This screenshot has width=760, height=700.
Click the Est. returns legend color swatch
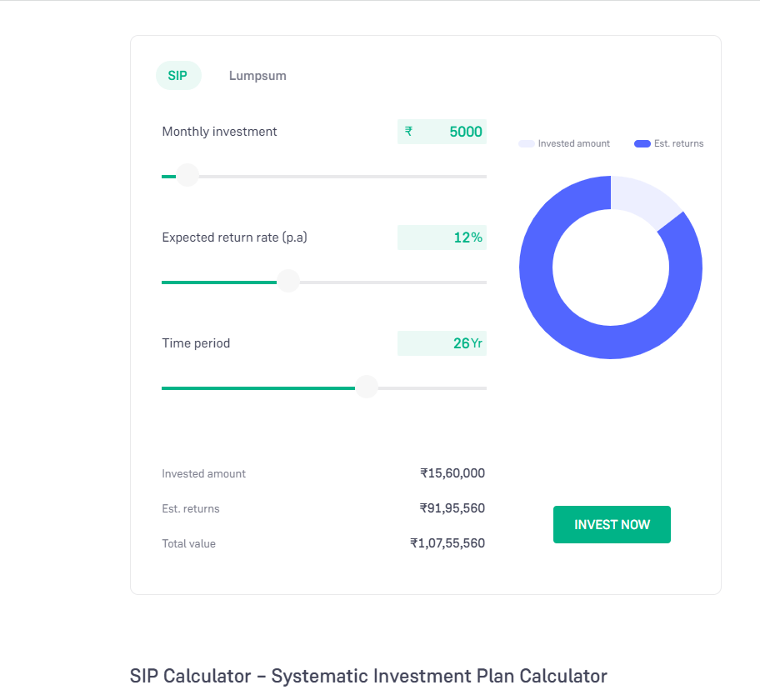pos(642,144)
